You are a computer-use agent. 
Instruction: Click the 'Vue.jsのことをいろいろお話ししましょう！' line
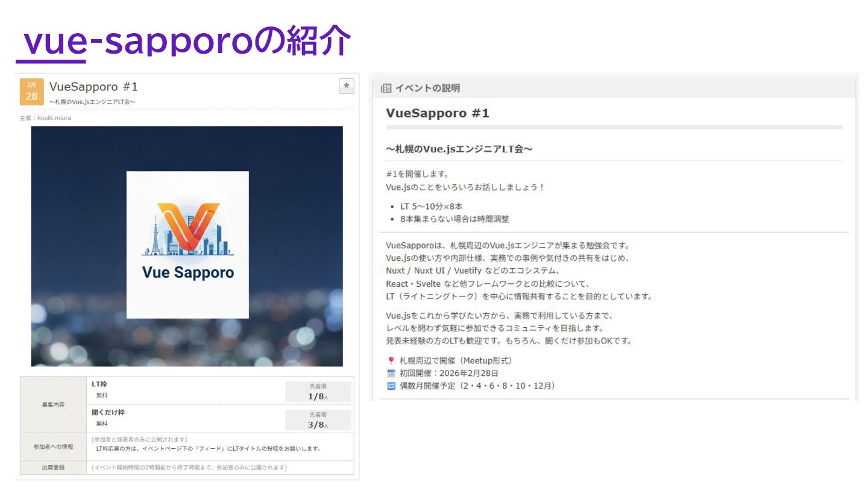pyautogui.click(x=465, y=187)
